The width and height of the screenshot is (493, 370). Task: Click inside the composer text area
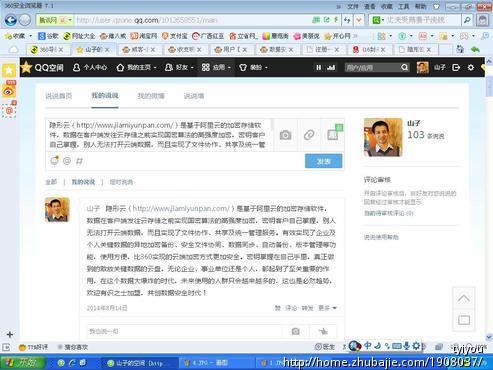click(158, 135)
